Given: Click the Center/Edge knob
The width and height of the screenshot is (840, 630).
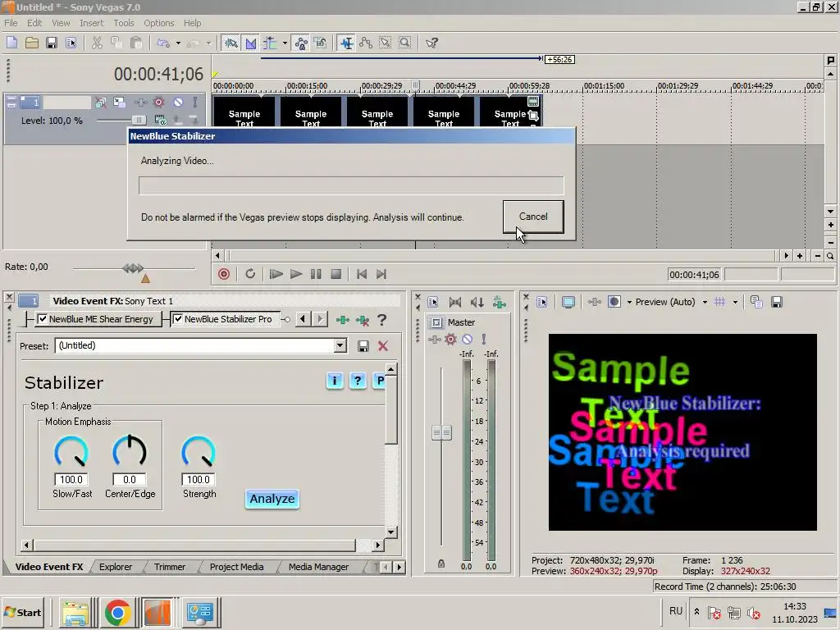Looking at the screenshot, I should click(x=129, y=451).
